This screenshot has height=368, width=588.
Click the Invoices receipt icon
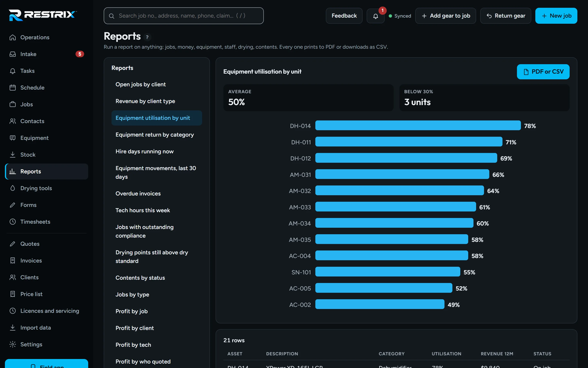point(13,260)
